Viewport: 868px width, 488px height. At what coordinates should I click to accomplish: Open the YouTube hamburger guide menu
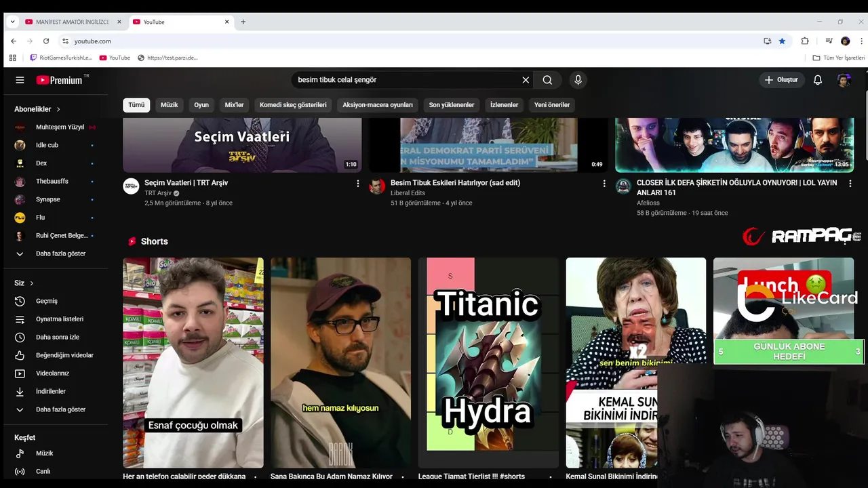coord(20,80)
